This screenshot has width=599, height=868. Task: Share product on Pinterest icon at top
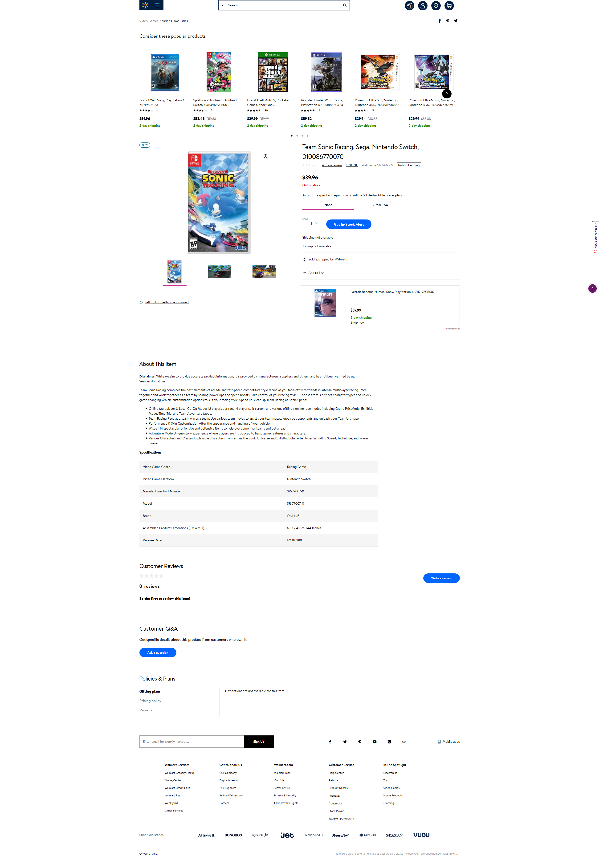447,21
